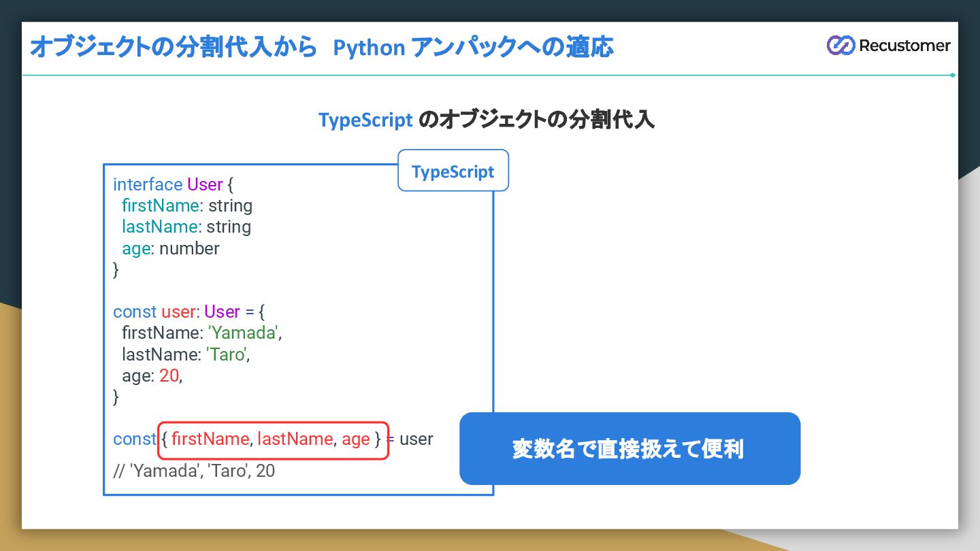Click the Recustomer logo icon
The width and height of the screenshot is (980, 551).
[840, 46]
